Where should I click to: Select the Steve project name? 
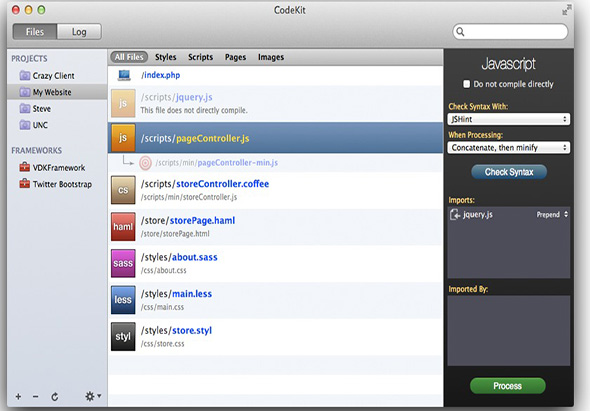coord(41,109)
